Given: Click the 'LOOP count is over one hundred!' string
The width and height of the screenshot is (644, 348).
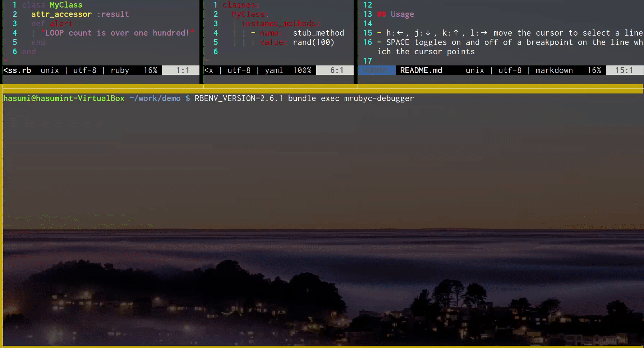Looking at the screenshot, I should coord(118,33).
